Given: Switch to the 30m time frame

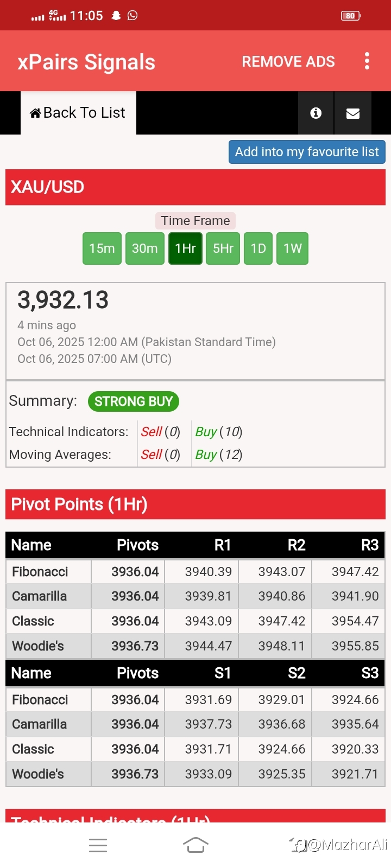Looking at the screenshot, I should [x=145, y=248].
